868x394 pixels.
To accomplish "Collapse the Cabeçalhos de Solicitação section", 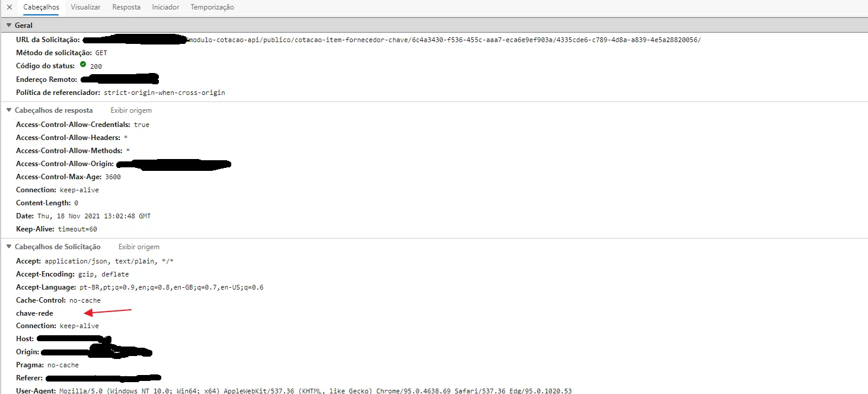I will tap(9, 247).
